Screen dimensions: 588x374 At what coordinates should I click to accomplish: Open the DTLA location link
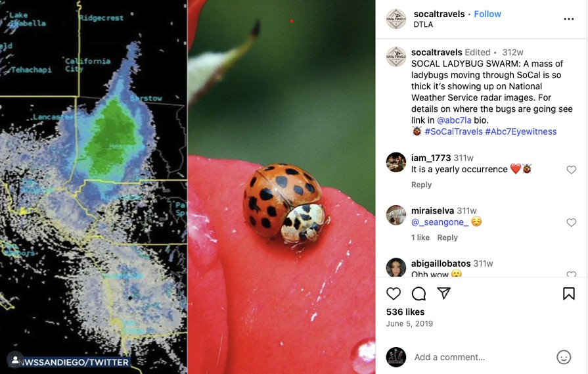[x=423, y=24]
